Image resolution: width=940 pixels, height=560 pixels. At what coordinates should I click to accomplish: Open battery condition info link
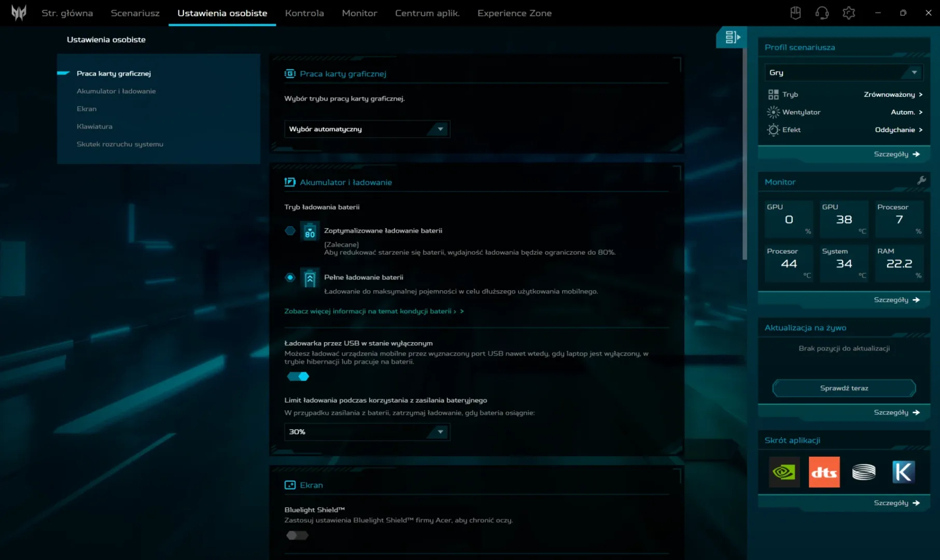tap(374, 311)
